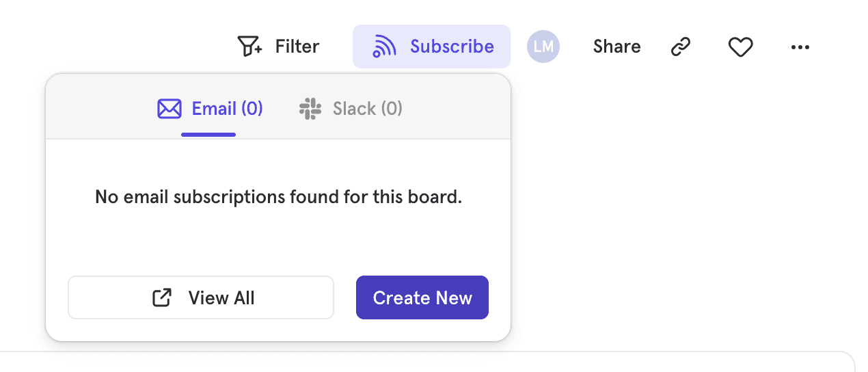Screen dimensions: 868x372
Task: Open the three-dot more options menu
Action: click(800, 46)
